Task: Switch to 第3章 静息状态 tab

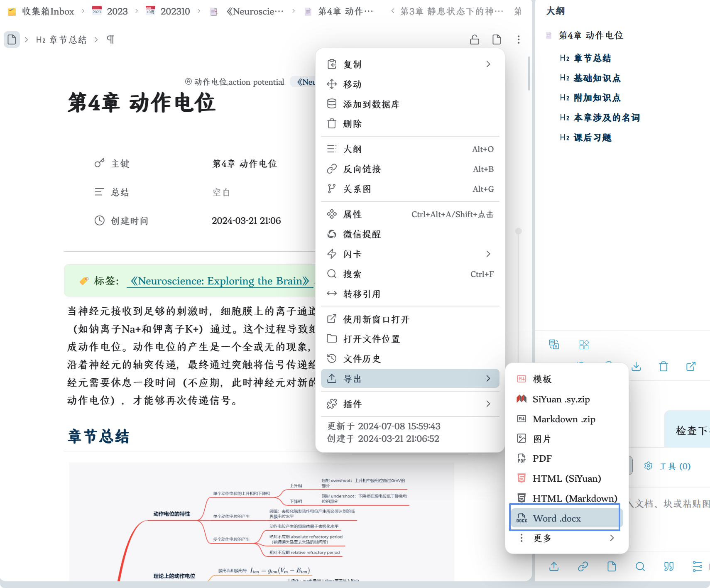Action: tap(452, 11)
